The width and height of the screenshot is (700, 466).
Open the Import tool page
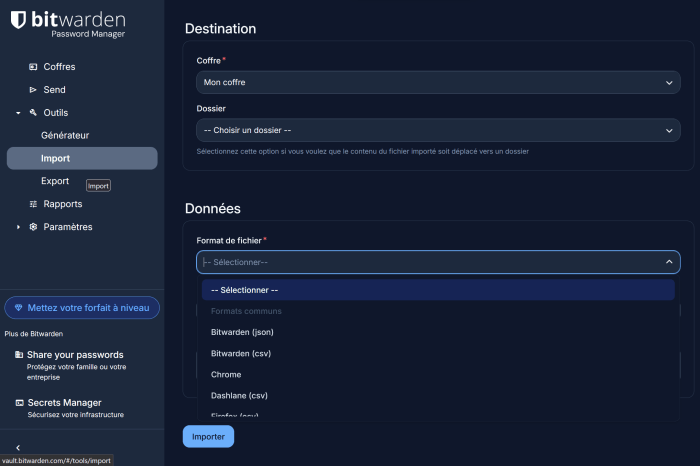pos(82,158)
